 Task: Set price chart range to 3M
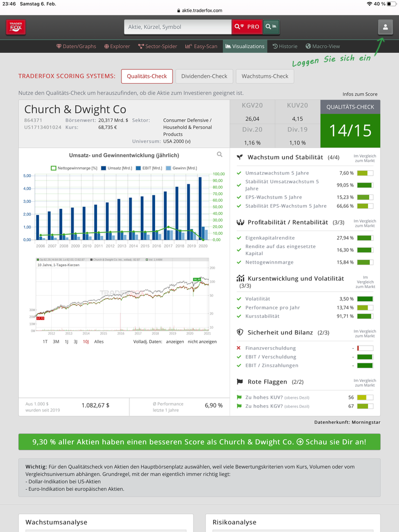coord(56,342)
